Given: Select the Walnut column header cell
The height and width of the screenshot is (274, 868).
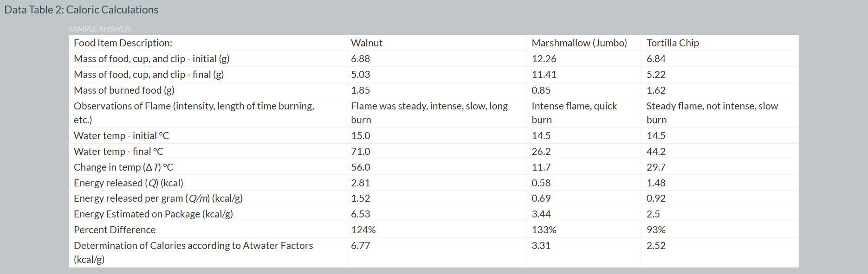Looking at the screenshot, I should tap(367, 43).
